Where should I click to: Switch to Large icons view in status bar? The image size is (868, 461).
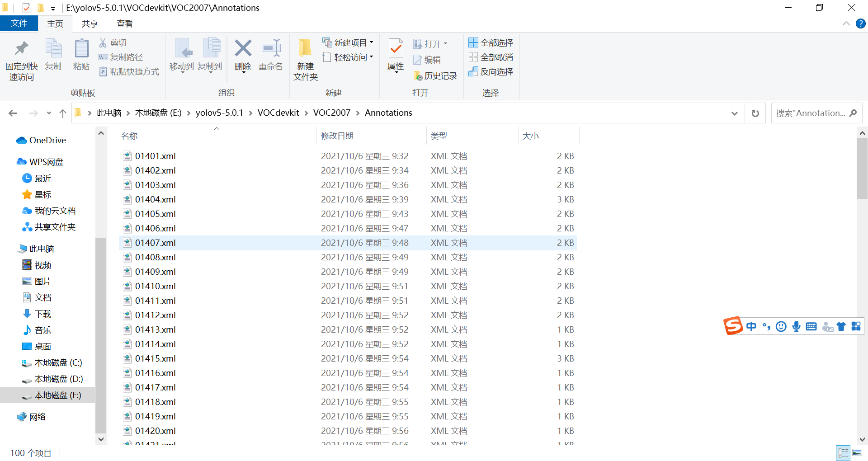tap(857, 452)
